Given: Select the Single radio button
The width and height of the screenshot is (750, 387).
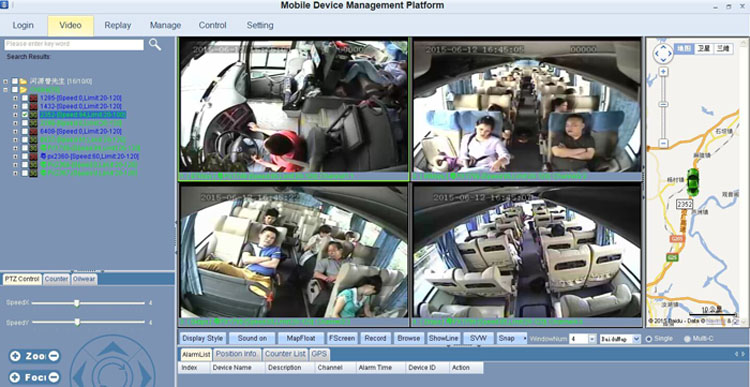Looking at the screenshot, I should pyautogui.click(x=649, y=339).
